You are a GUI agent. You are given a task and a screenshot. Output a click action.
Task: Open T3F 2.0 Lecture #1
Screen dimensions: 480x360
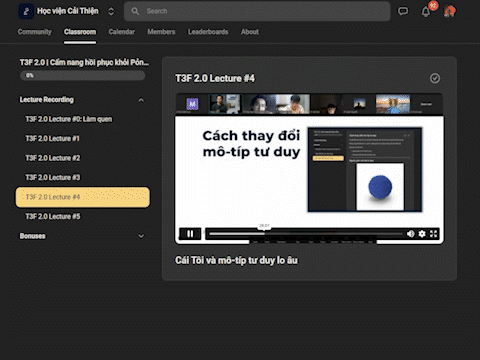click(x=52, y=138)
